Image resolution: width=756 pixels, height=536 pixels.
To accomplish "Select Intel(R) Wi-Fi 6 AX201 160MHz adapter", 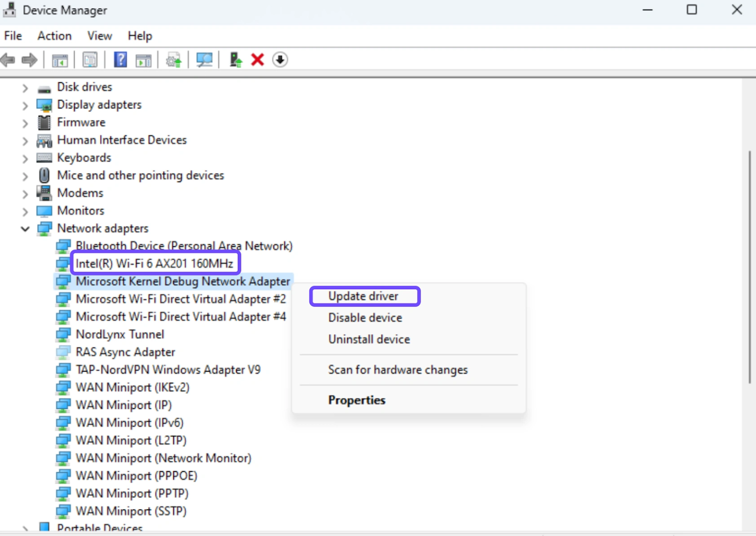I will click(x=155, y=263).
